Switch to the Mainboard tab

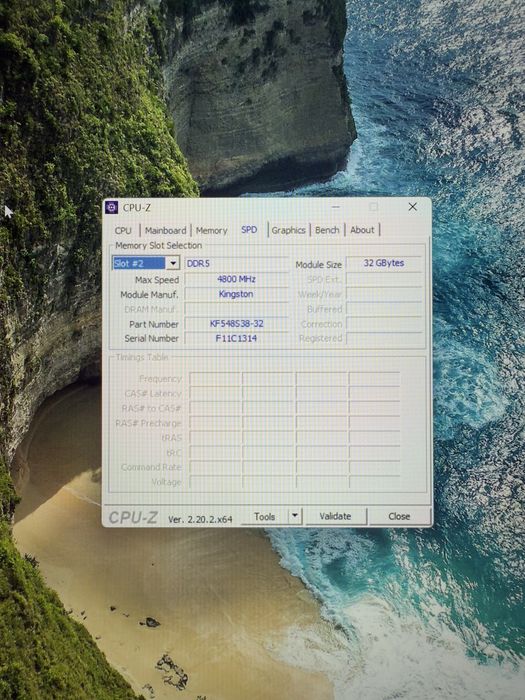pyautogui.click(x=166, y=230)
